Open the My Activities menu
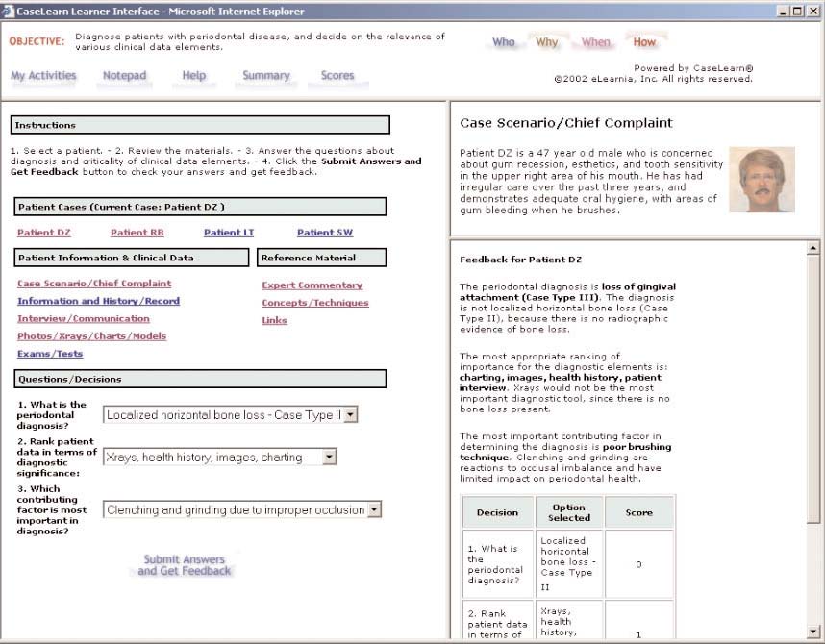The image size is (825, 644). [45, 76]
